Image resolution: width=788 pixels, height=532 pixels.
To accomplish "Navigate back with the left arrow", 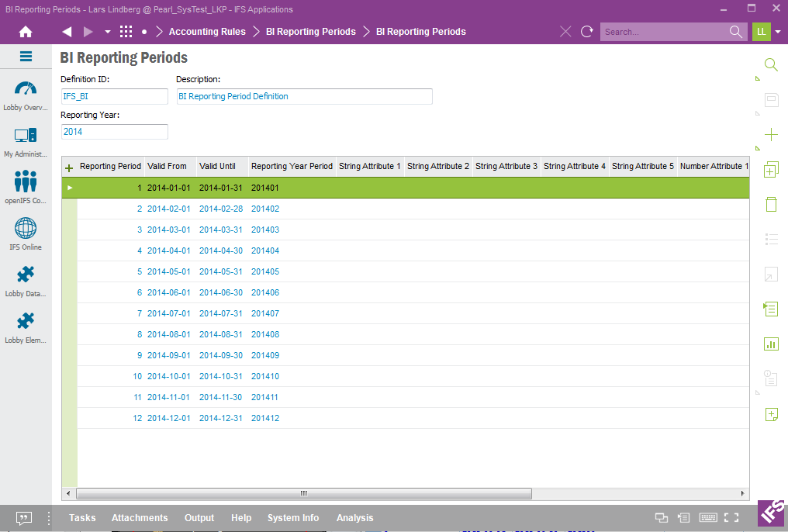I will tap(67, 32).
